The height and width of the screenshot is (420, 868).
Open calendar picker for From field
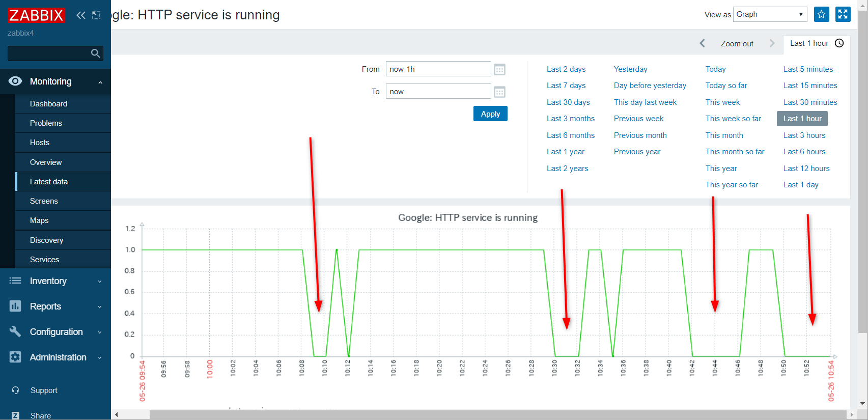pyautogui.click(x=499, y=70)
